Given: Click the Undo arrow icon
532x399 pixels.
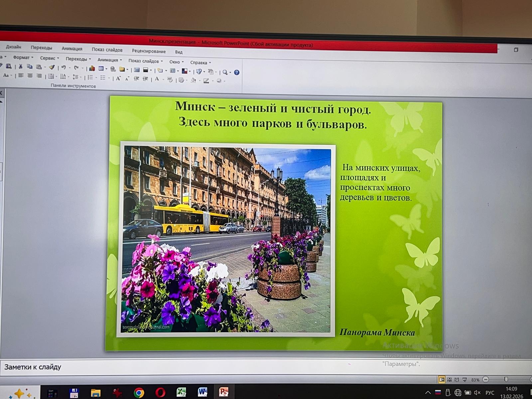Looking at the screenshot, I should point(63,67).
